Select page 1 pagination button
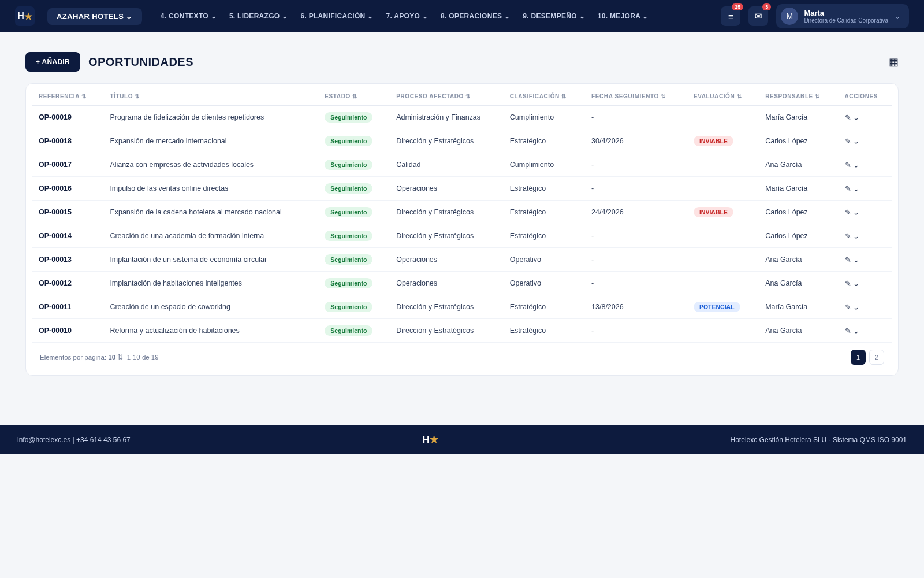924x578 pixels. (858, 357)
